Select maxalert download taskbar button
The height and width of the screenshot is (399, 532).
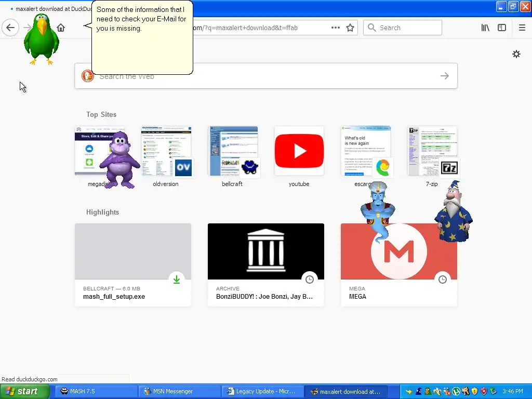point(345,391)
